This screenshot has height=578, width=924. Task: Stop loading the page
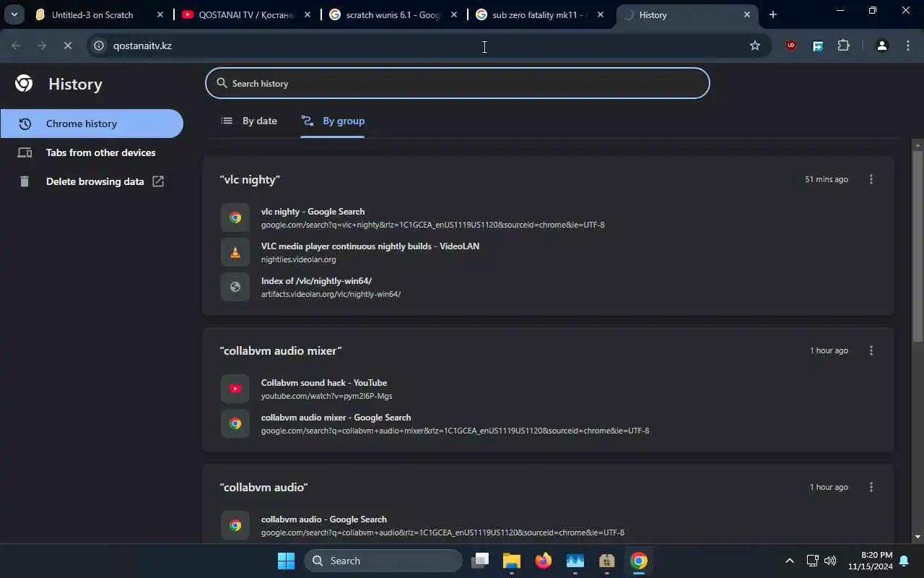coord(68,46)
